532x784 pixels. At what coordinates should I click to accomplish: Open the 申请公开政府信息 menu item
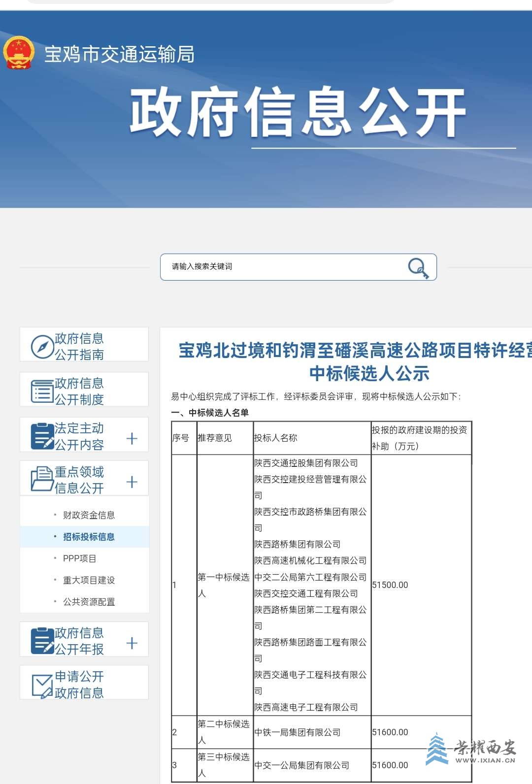tap(84, 683)
